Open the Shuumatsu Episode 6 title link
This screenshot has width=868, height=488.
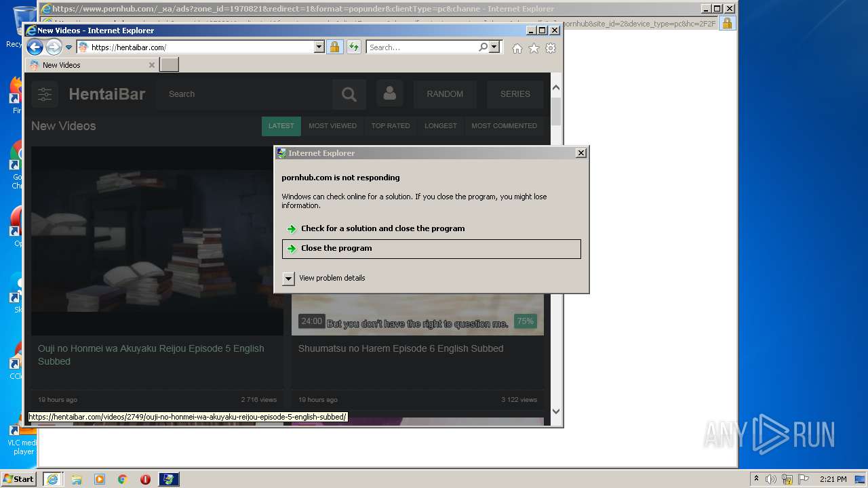[401, 348]
